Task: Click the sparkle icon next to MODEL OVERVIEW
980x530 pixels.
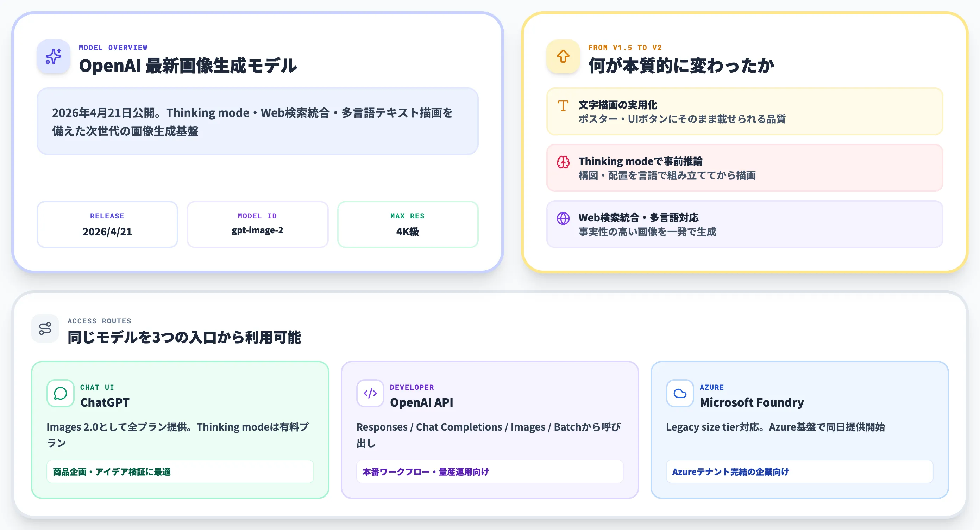Action: [x=53, y=56]
